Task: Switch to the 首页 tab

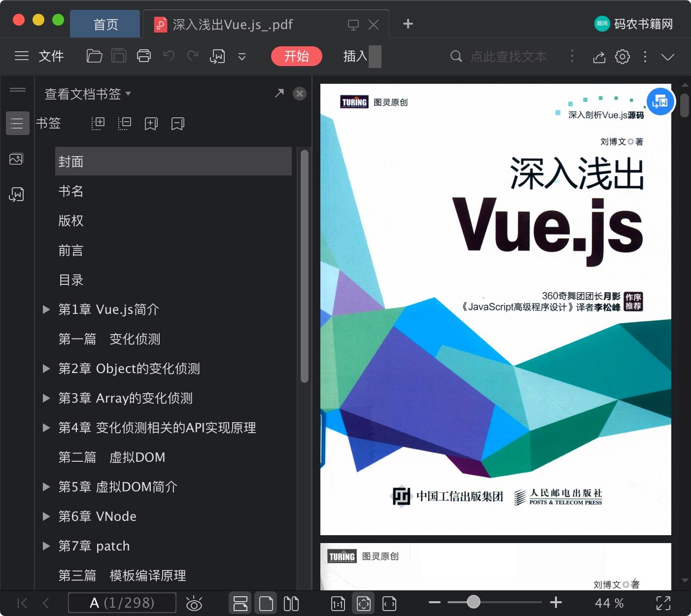Action: click(105, 25)
